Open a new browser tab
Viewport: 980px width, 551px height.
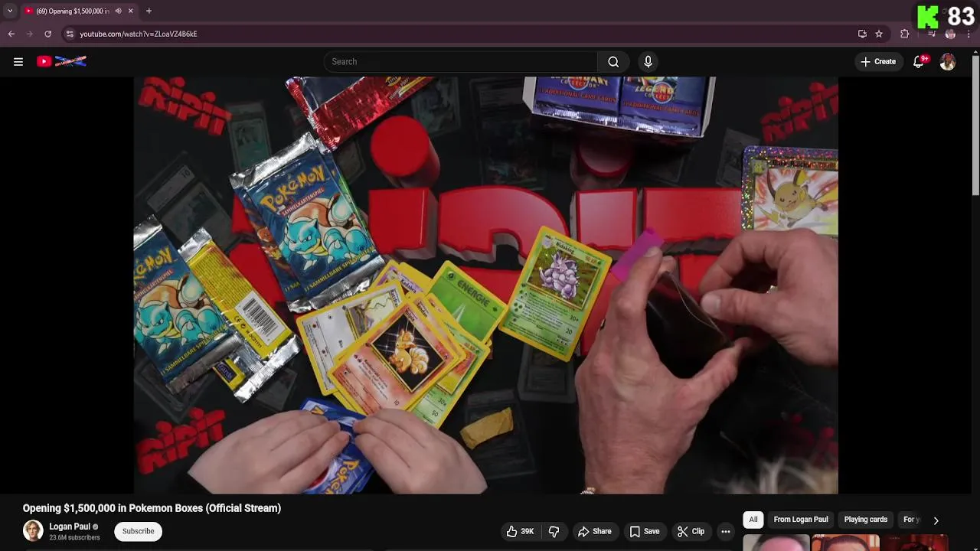click(x=149, y=11)
